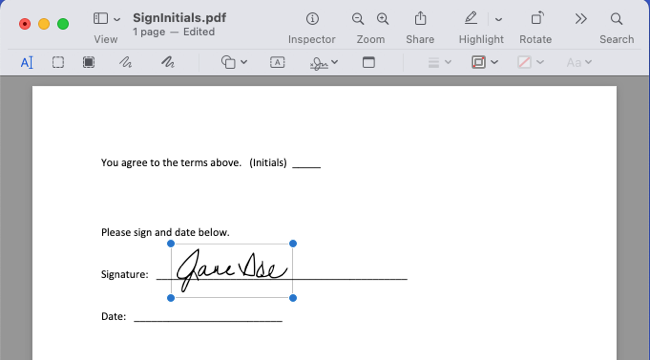Screen dimensions: 650x360
Task: Open the Text Style Aa control
Action: pyautogui.click(x=574, y=63)
